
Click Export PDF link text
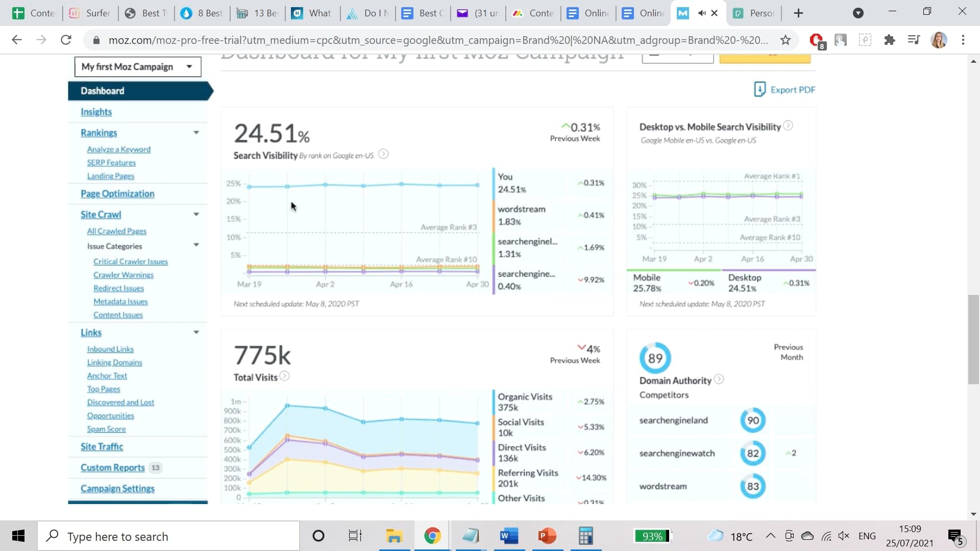pyautogui.click(x=793, y=90)
